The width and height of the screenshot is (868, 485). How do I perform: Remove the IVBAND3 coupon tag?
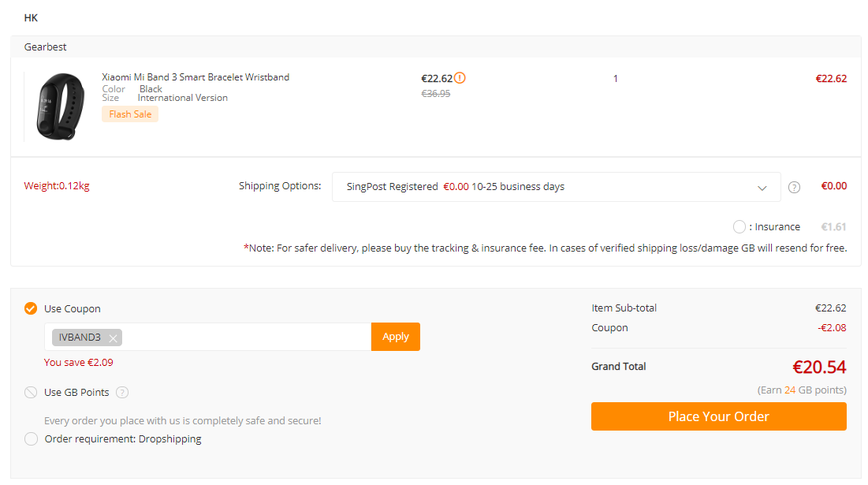(113, 338)
